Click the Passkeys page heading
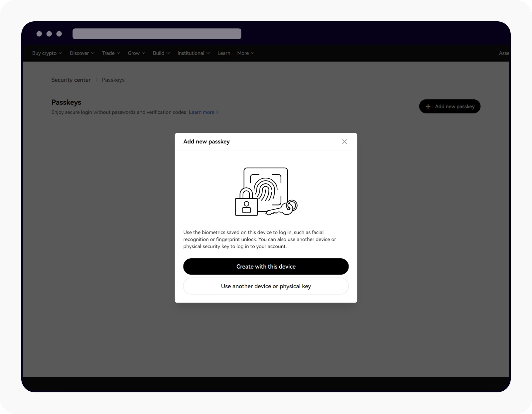 click(66, 102)
